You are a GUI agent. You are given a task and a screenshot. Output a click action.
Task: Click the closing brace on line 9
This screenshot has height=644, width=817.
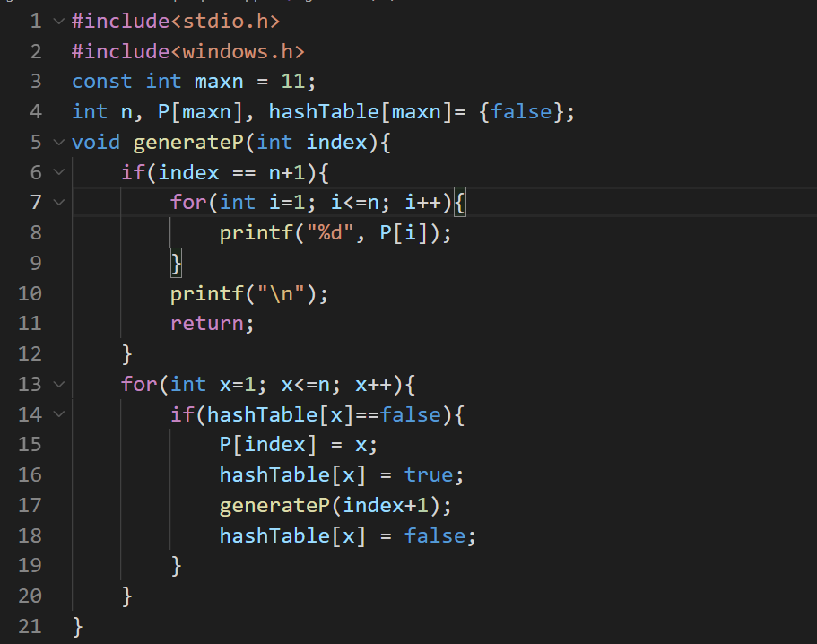tap(176, 263)
